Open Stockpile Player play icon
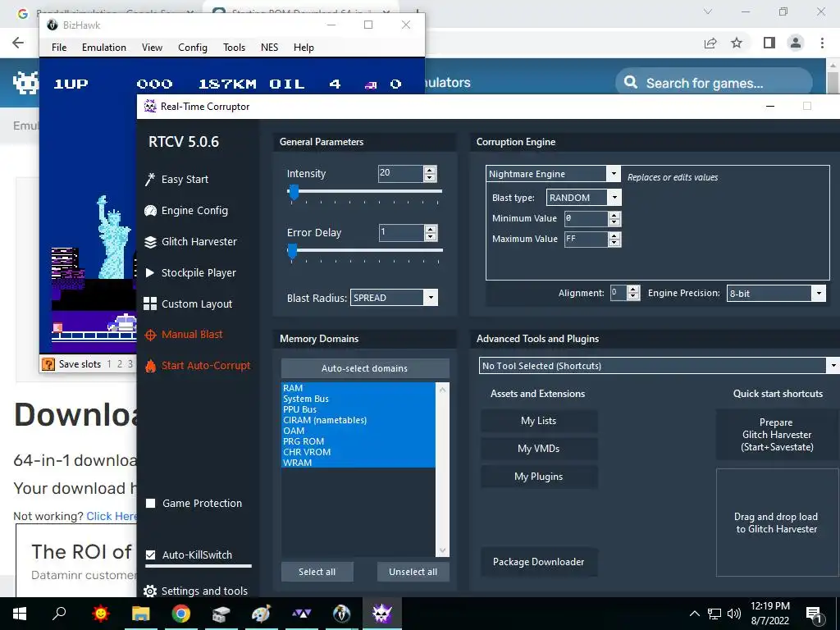Image resolution: width=840 pixels, height=630 pixels. click(x=150, y=272)
